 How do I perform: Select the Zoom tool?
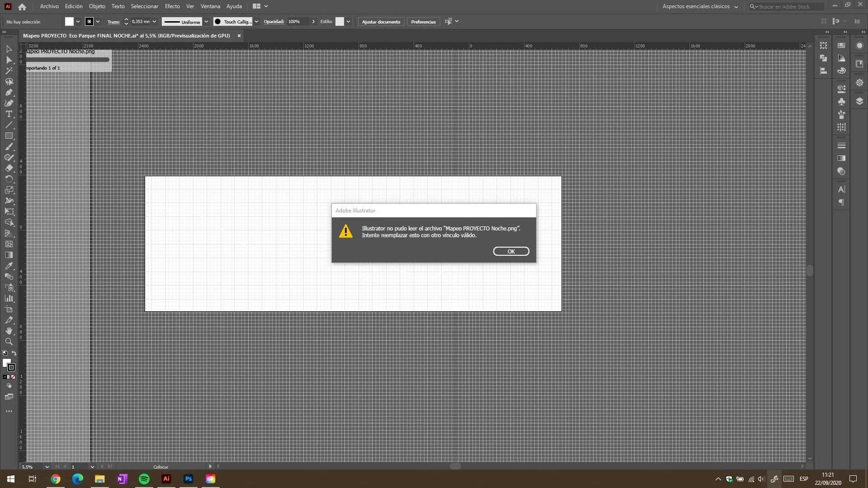(x=9, y=342)
